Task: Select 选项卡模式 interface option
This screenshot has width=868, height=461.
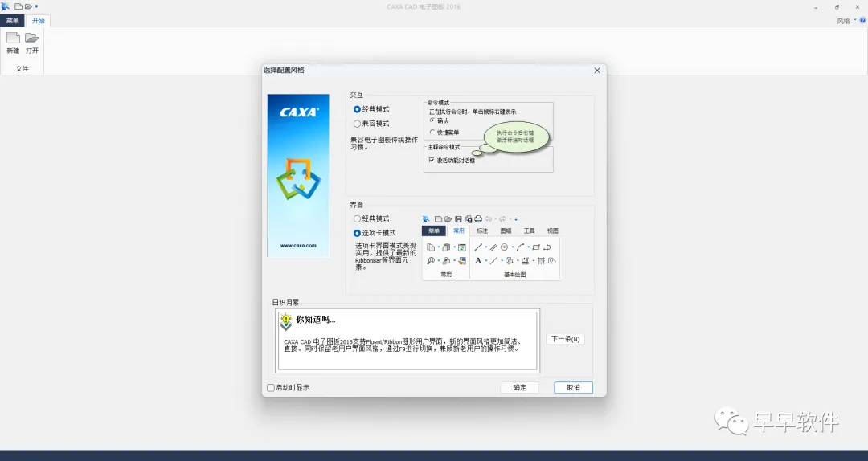Action: [375, 233]
